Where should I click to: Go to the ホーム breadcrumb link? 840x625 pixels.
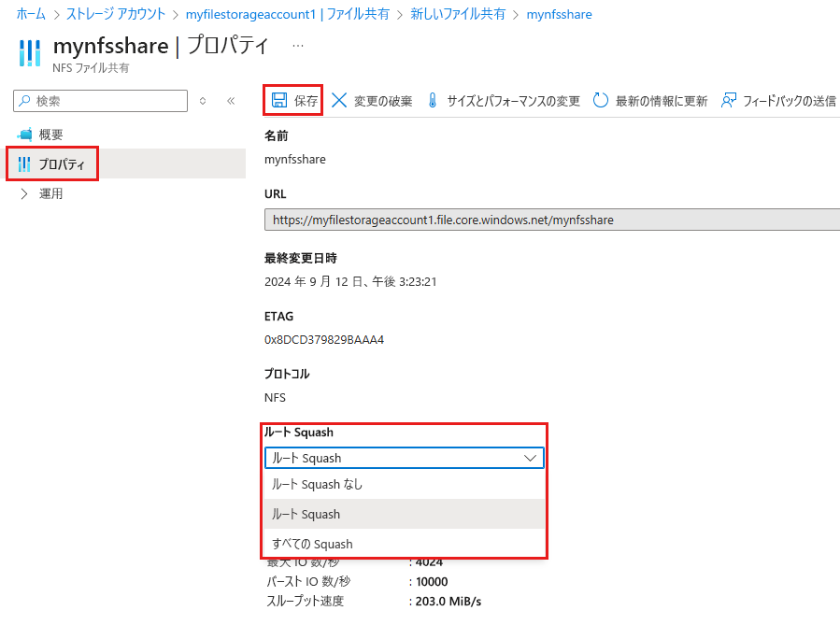(x=31, y=14)
